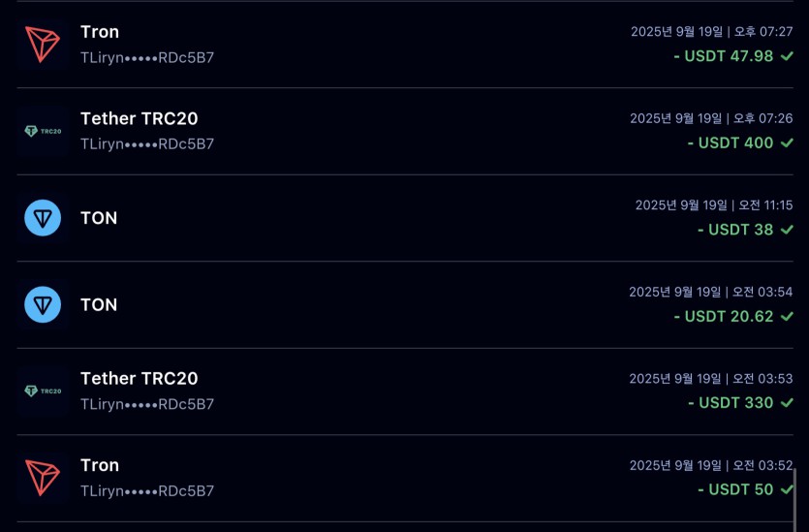Click the wallet address under the 07:27 Tron entry
809x532 pixels.
pyautogui.click(x=147, y=57)
